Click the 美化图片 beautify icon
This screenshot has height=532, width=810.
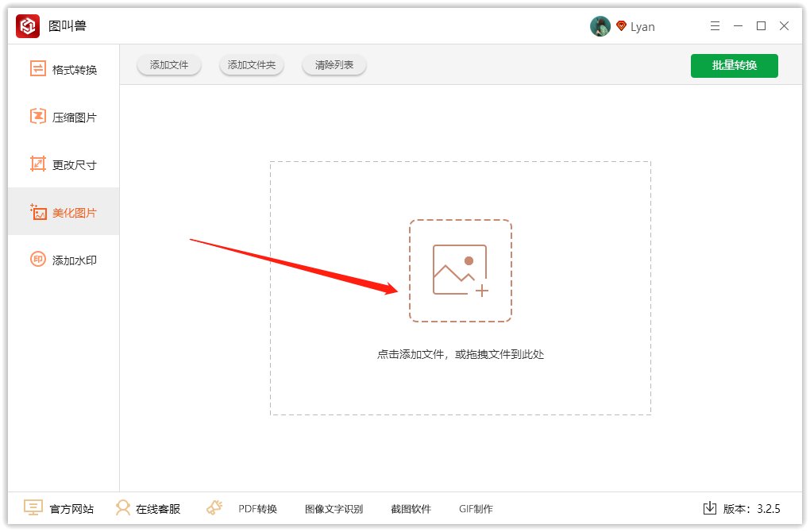(38, 213)
